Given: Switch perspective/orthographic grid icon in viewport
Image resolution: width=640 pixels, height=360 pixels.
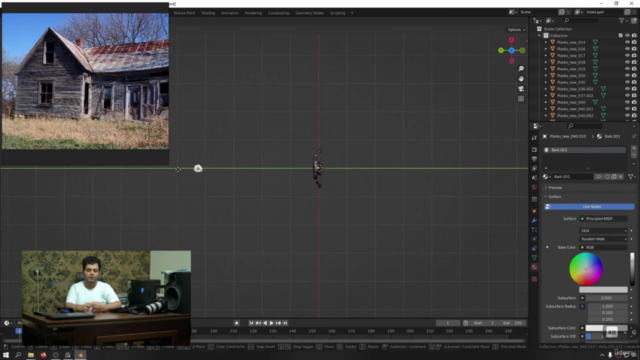Looking at the screenshot, I should coord(521,99).
